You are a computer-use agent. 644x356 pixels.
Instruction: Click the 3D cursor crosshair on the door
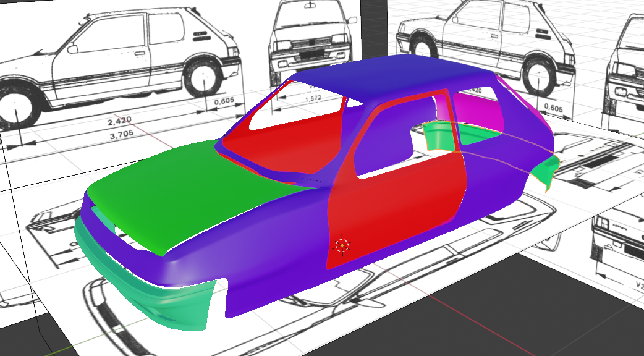tap(342, 245)
